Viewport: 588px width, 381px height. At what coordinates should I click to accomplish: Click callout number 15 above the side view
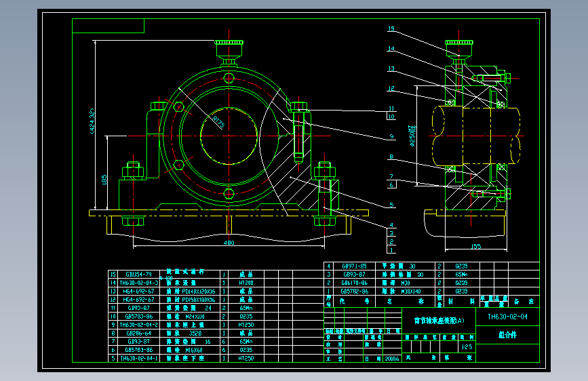pyautogui.click(x=391, y=28)
